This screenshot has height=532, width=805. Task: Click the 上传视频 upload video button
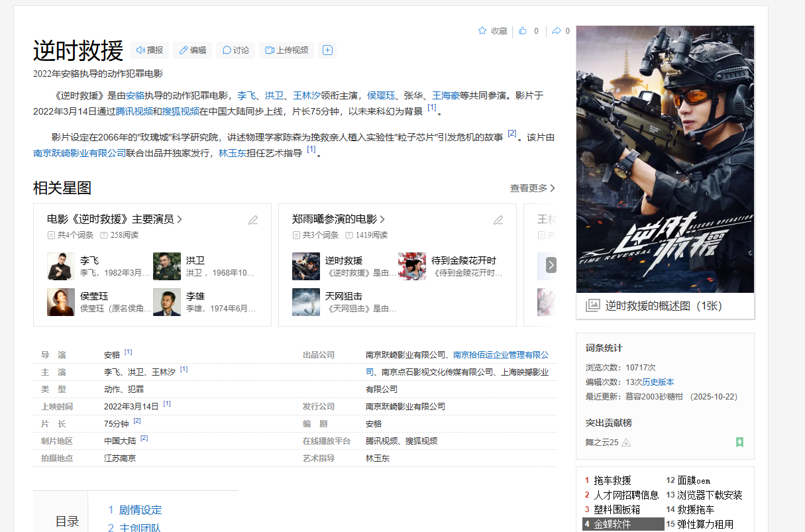tap(286, 50)
